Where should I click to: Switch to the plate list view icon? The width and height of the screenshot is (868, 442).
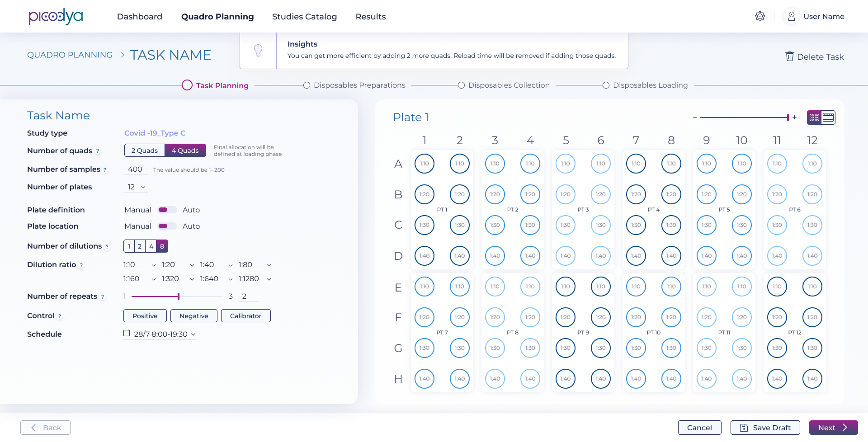828,118
